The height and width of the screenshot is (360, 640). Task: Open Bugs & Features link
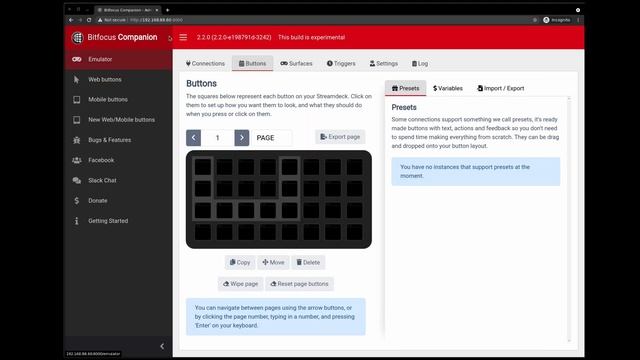(118, 140)
